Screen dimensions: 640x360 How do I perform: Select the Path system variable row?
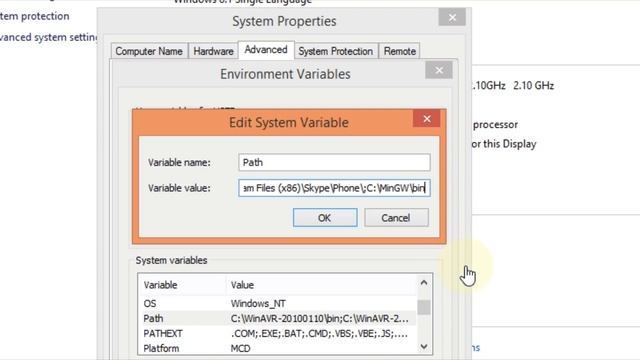point(278,318)
